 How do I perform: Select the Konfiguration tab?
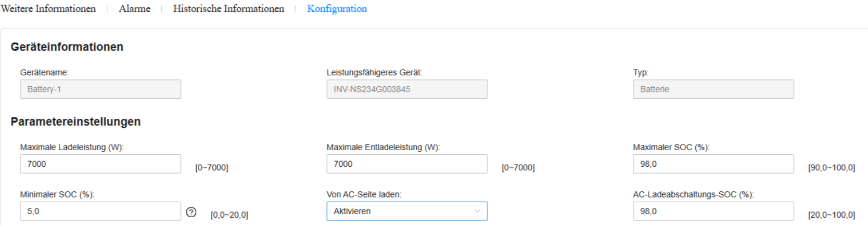click(x=337, y=9)
